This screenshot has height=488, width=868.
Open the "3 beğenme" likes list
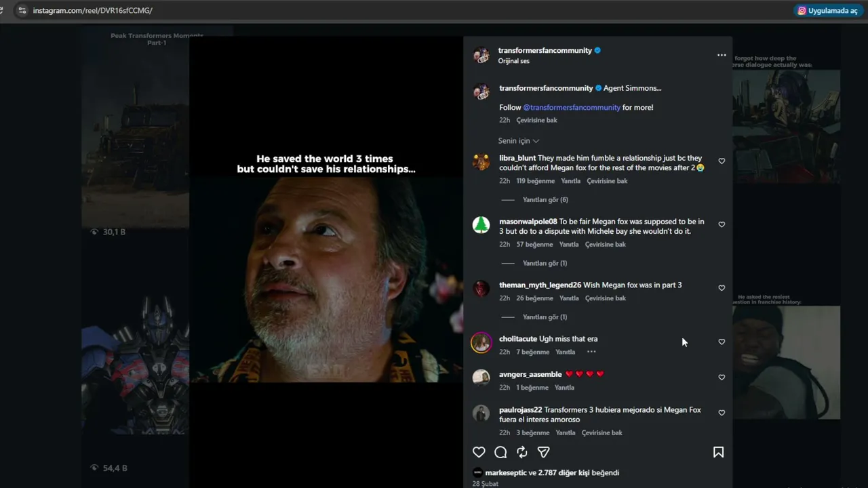[533, 432]
